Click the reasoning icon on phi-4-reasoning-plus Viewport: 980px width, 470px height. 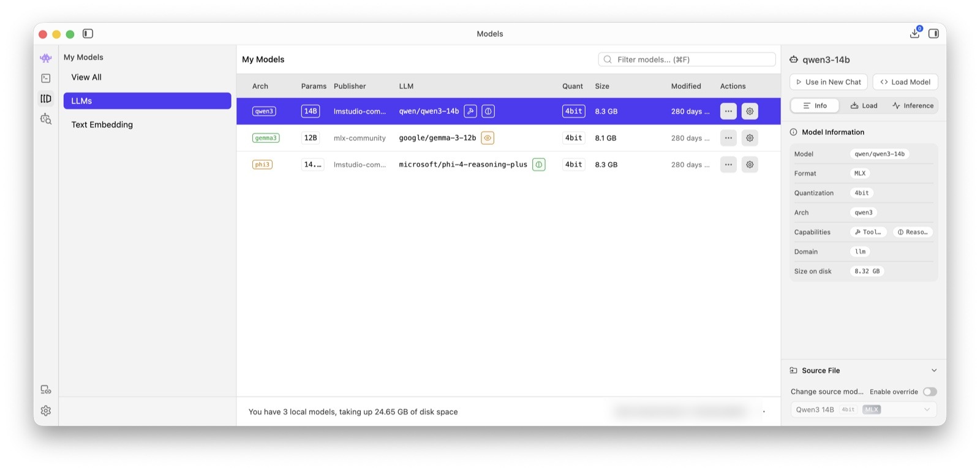point(539,164)
